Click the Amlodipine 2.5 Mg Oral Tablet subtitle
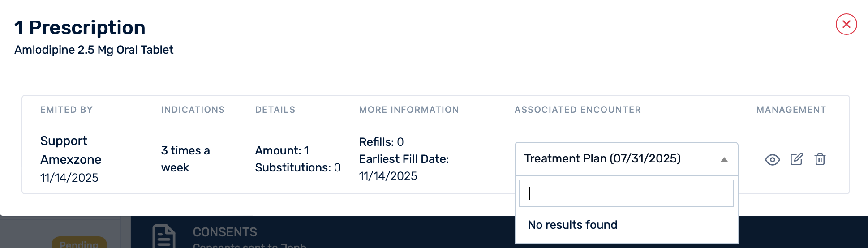Image resolution: width=868 pixels, height=248 pixels. (x=94, y=50)
